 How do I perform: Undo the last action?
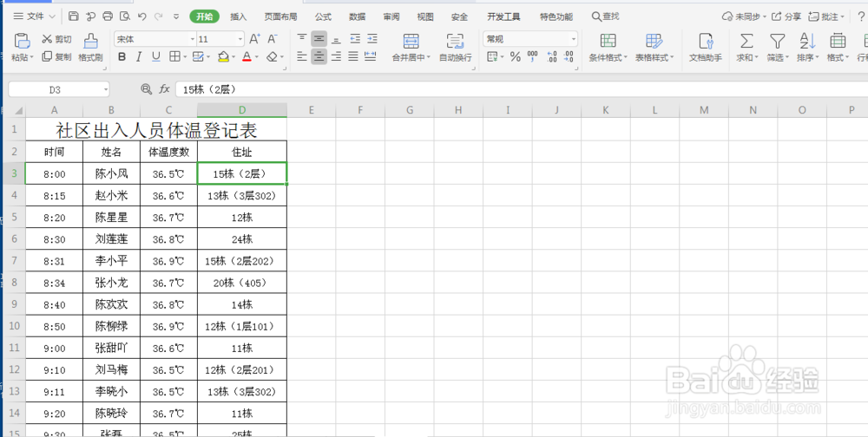[141, 16]
